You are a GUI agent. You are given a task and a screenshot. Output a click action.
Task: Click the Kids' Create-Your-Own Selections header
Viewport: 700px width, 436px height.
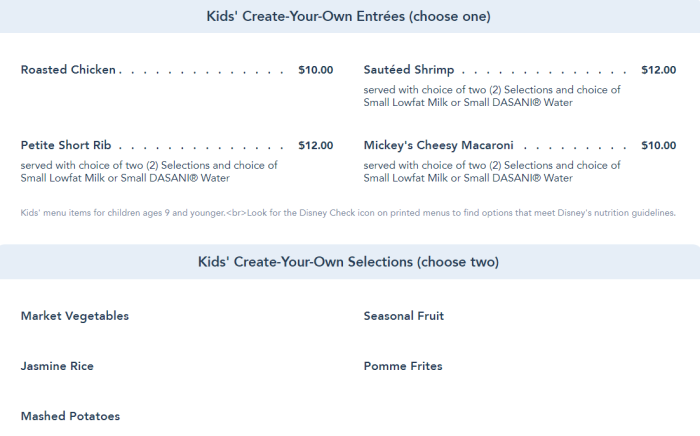pos(349,262)
